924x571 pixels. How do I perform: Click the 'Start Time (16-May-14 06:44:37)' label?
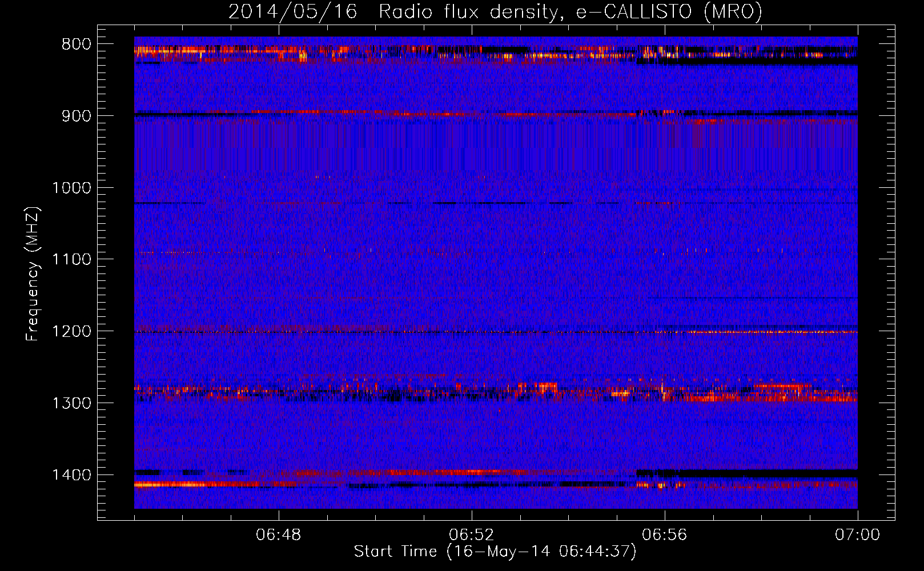pyautogui.click(x=495, y=552)
